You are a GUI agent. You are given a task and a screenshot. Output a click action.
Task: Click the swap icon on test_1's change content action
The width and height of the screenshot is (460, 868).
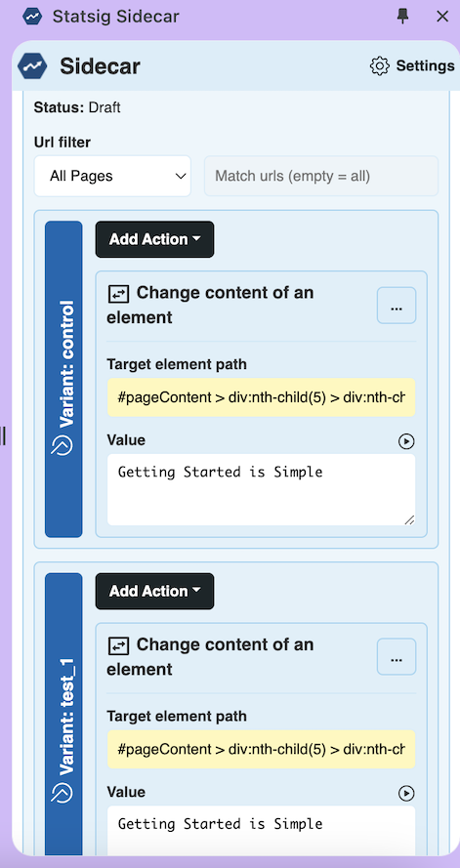(x=118, y=645)
